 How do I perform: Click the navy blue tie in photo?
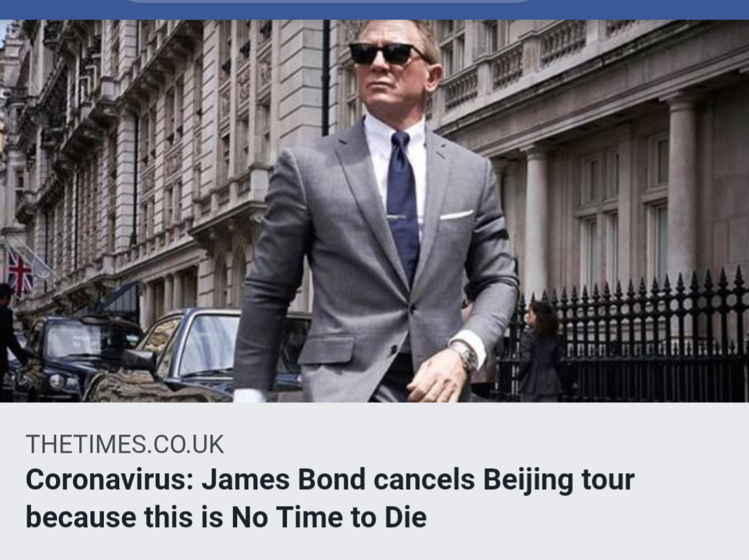[x=403, y=205]
